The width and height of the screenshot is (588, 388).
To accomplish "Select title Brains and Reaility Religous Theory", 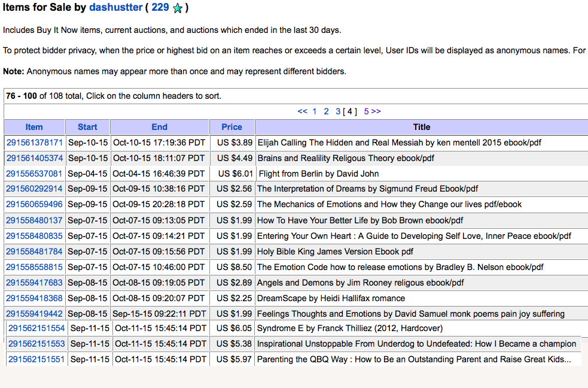I will (346, 158).
